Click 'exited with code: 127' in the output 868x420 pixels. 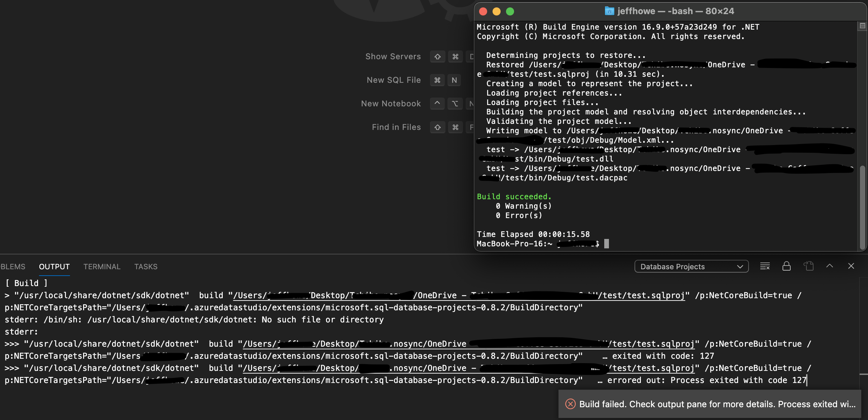663,356
